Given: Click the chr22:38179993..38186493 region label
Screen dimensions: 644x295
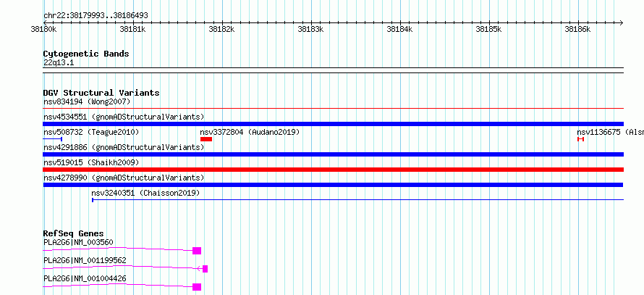Looking at the screenshot, I should (96, 16).
